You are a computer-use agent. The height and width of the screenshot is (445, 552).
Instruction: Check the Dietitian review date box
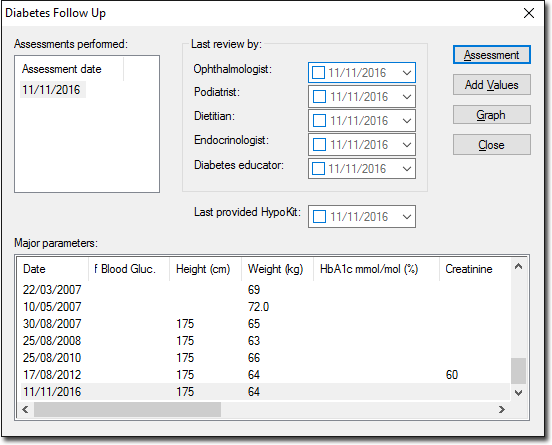coord(319,120)
